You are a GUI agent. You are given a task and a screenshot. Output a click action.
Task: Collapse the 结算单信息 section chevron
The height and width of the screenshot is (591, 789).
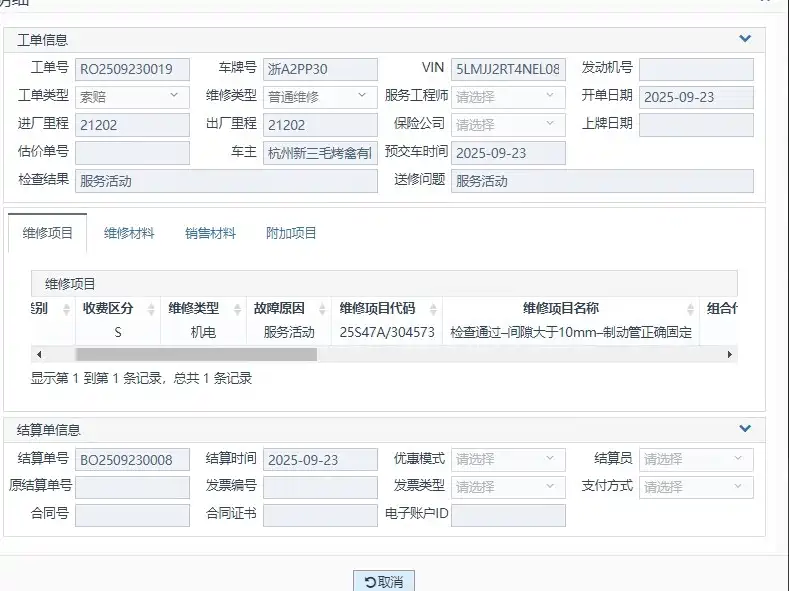(x=745, y=429)
